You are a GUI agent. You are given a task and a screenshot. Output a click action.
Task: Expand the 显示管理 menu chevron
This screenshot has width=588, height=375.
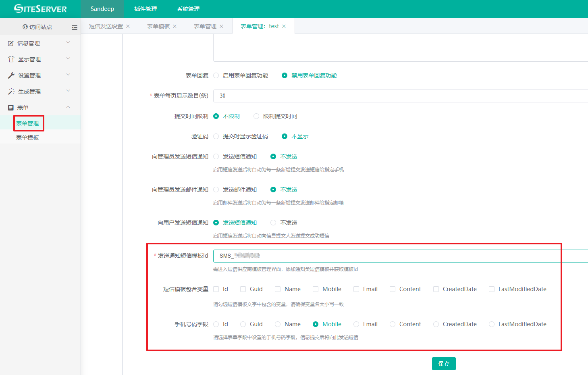68,58
